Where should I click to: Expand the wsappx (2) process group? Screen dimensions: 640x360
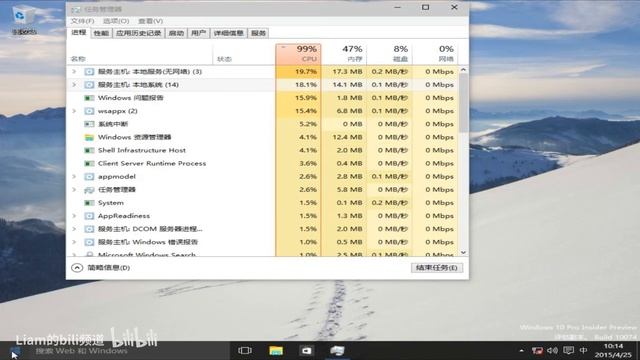[74, 111]
